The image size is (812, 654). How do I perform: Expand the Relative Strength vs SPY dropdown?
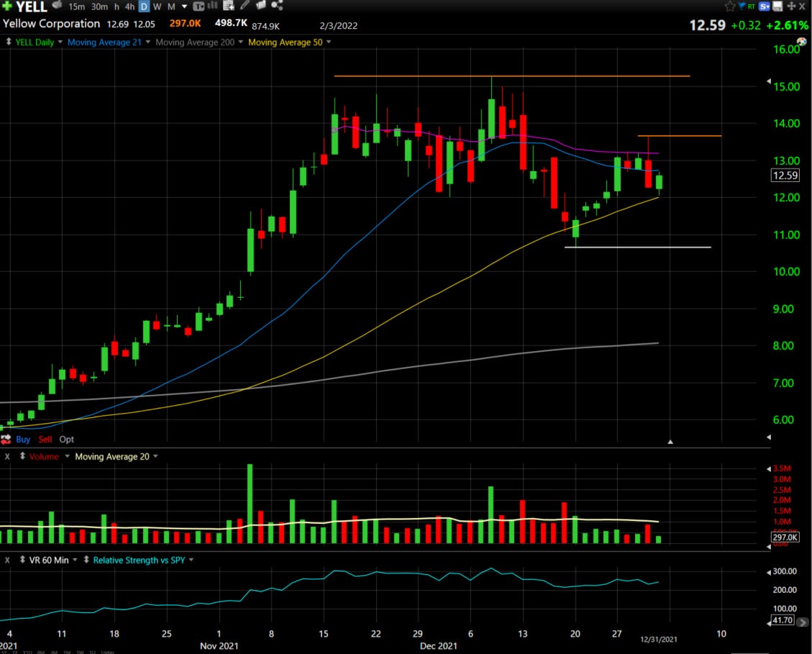tap(191, 560)
